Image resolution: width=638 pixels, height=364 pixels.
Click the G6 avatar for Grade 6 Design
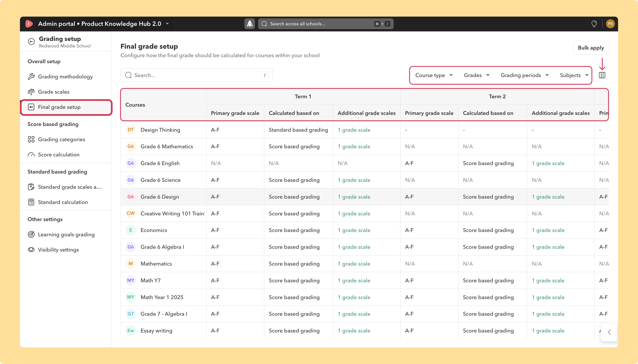point(131,197)
